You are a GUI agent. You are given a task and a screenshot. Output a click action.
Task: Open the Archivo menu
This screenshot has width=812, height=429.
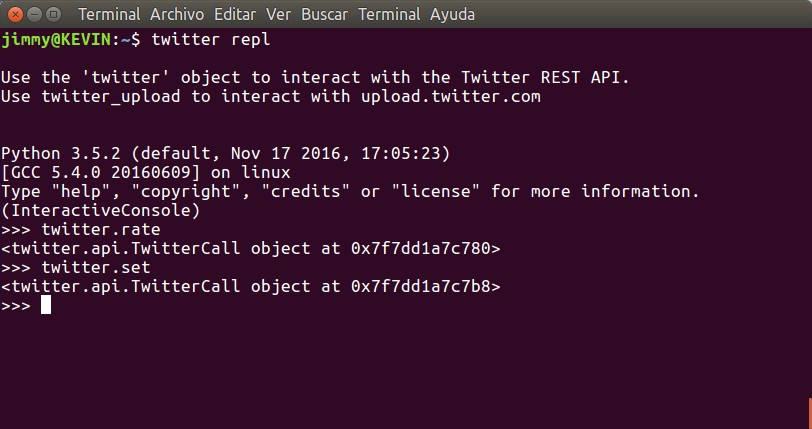pos(178,15)
